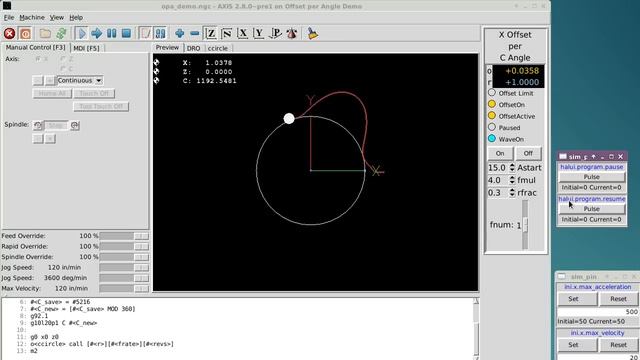The height and width of the screenshot is (360, 640).
Task: Open a G-code file with folder icon
Action: (x=45, y=33)
